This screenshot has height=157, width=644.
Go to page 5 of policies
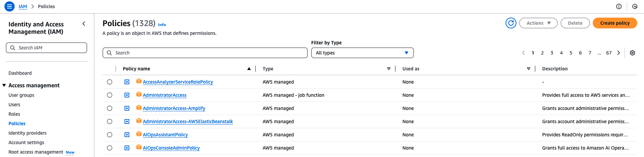click(x=571, y=53)
